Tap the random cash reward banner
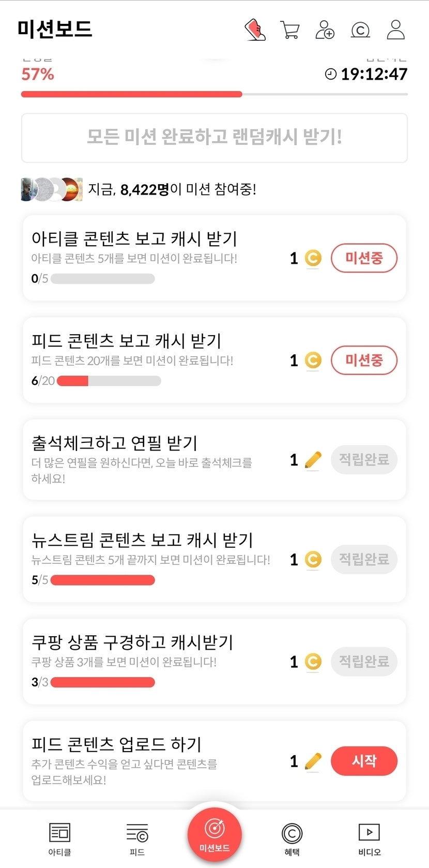 tap(214, 138)
